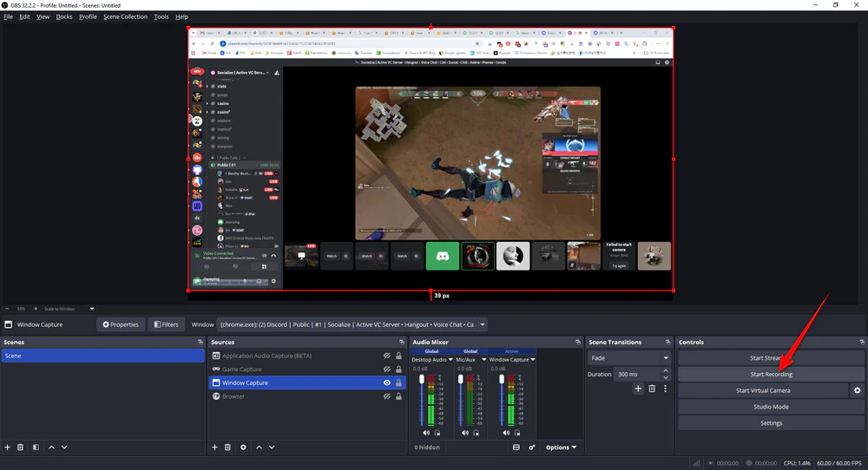868x470 pixels.
Task: Open scene filters icon in Scenes panel
Action: [x=36, y=447]
